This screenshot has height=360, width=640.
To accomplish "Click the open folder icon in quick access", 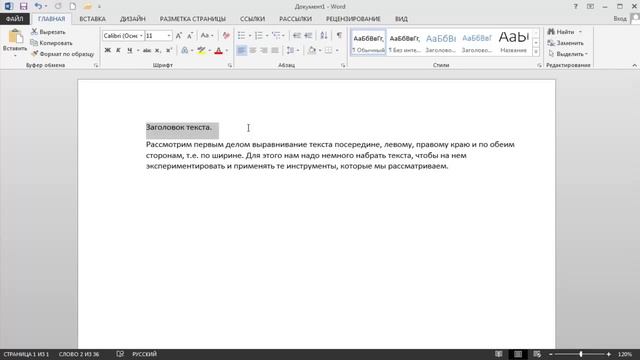I will 87,6.
